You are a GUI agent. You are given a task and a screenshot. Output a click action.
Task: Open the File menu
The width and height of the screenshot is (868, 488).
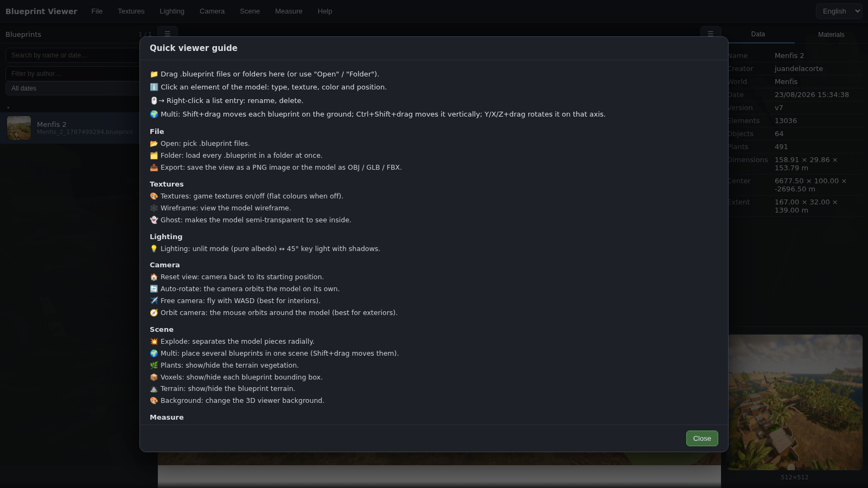pos(97,11)
